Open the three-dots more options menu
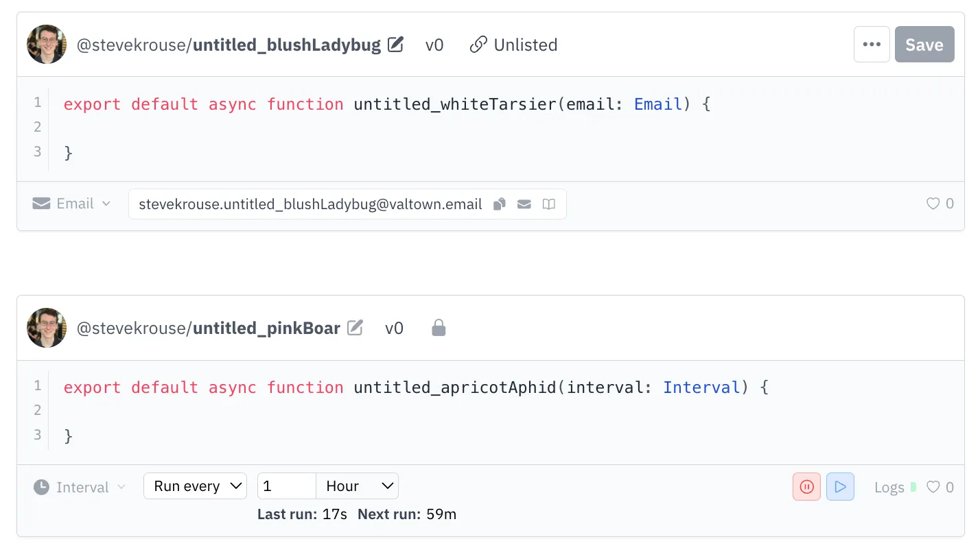980x550 pixels. click(x=872, y=45)
